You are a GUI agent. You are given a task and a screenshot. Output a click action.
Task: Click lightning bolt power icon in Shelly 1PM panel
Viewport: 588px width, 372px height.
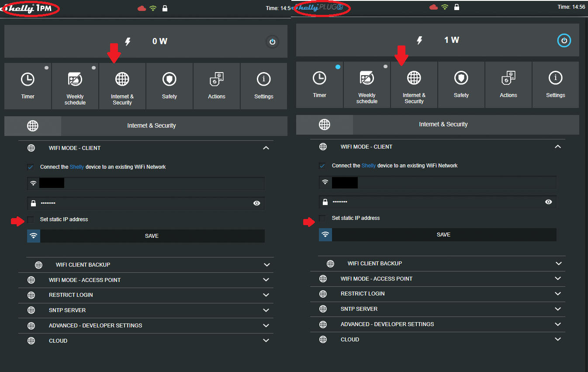pyautogui.click(x=128, y=42)
